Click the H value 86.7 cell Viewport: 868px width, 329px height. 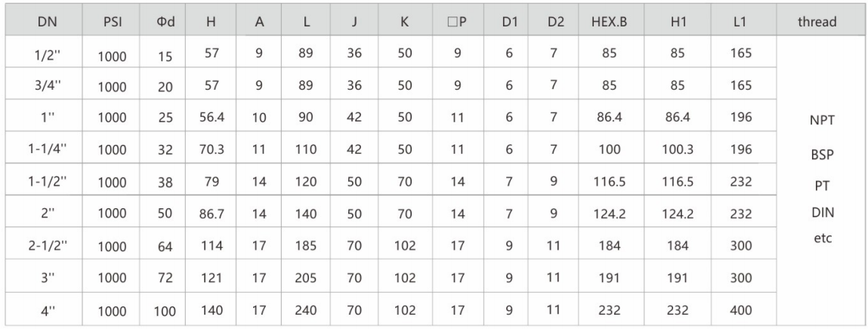[x=211, y=214]
